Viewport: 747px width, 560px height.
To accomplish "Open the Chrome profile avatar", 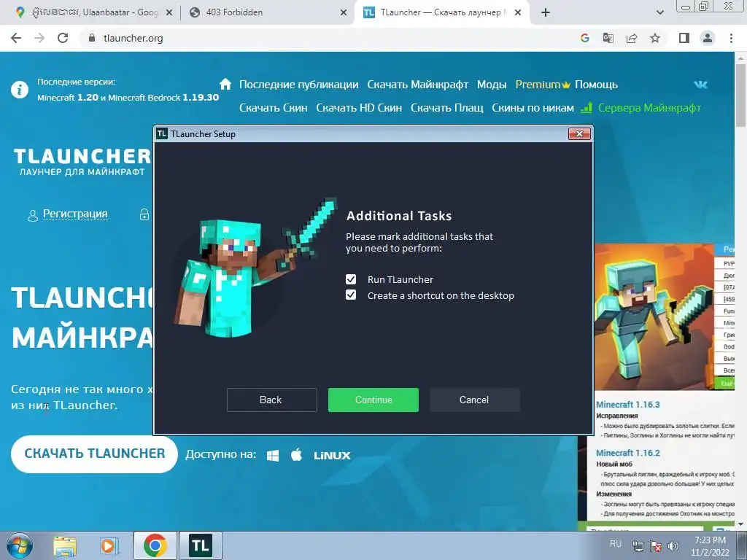I will [708, 38].
